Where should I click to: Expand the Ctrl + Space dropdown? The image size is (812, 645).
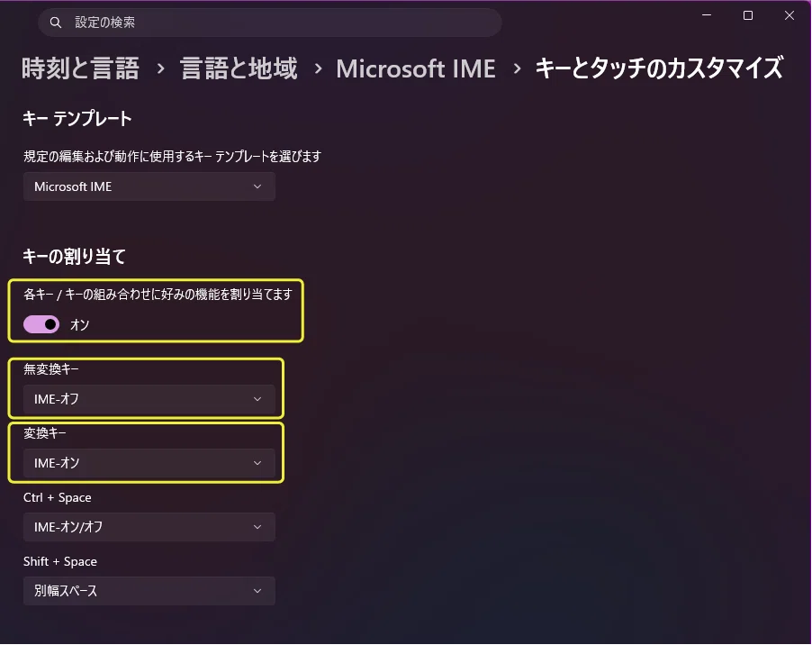(x=149, y=527)
